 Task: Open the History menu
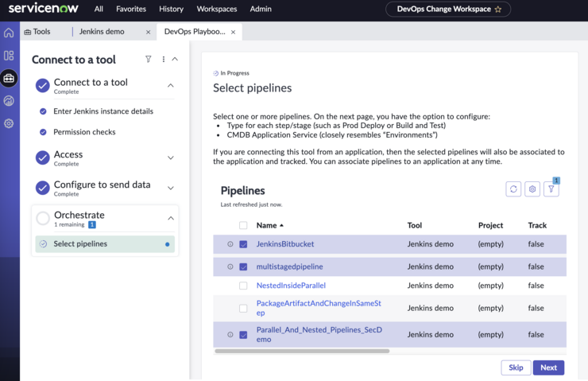171,9
